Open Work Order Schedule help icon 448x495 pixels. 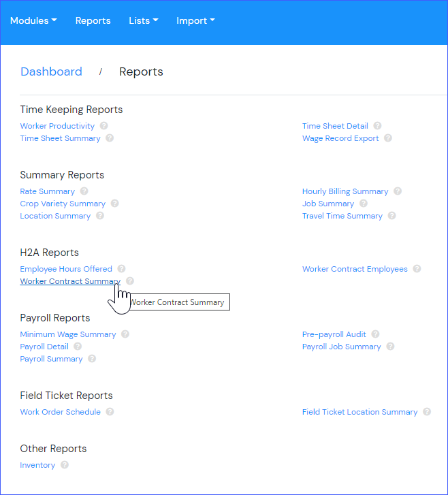click(x=110, y=412)
